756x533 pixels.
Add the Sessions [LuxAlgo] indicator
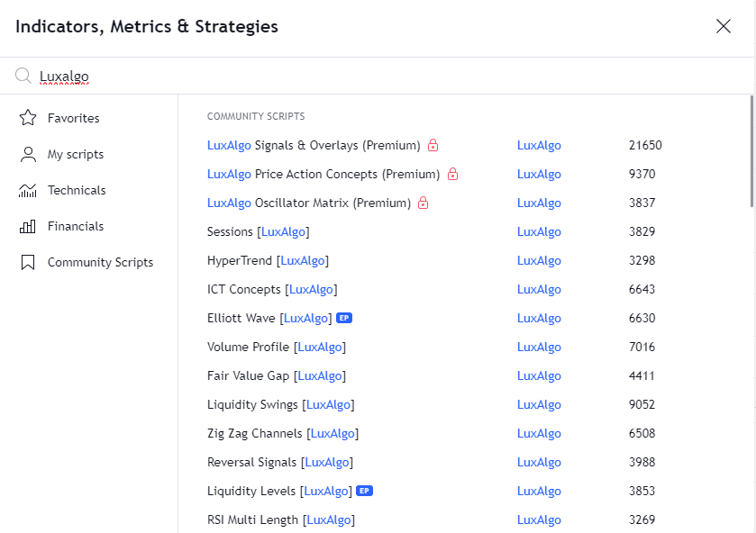pyautogui.click(x=258, y=231)
